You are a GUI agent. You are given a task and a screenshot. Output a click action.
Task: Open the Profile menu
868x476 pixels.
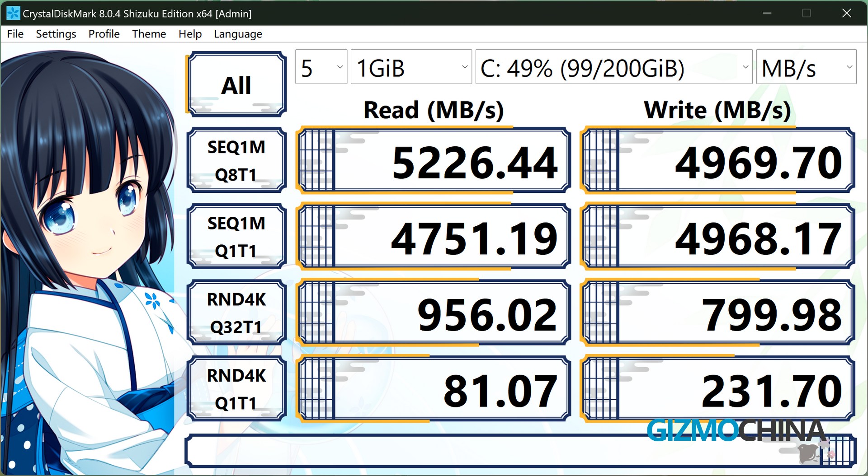tap(104, 34)
